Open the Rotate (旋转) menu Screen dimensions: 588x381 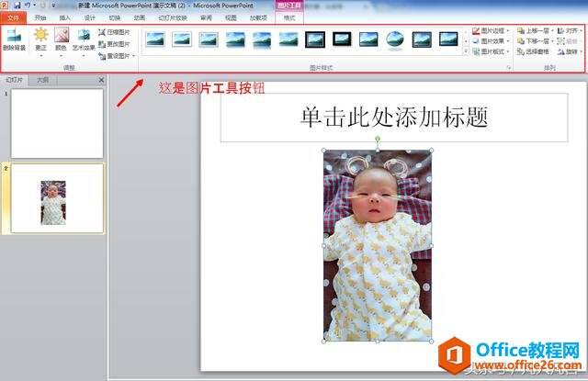[x=570, y=51]
